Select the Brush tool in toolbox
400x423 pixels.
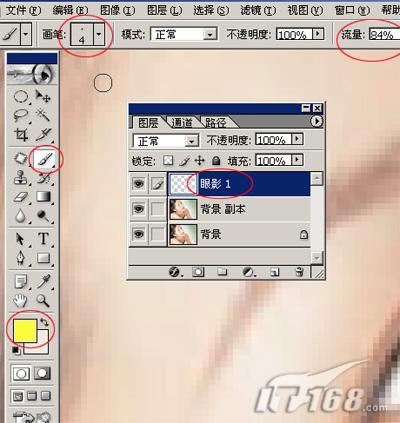(x=44, y=159)
